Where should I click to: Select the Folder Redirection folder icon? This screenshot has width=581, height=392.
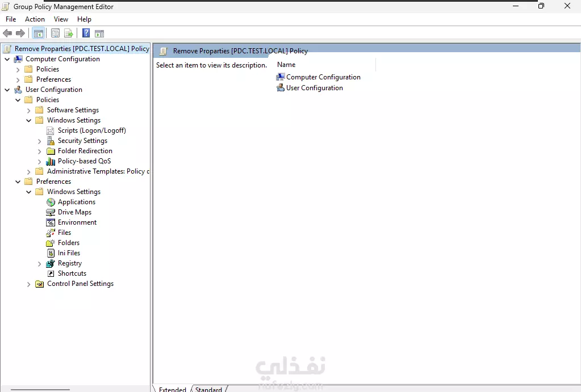(x=51, y=151)
